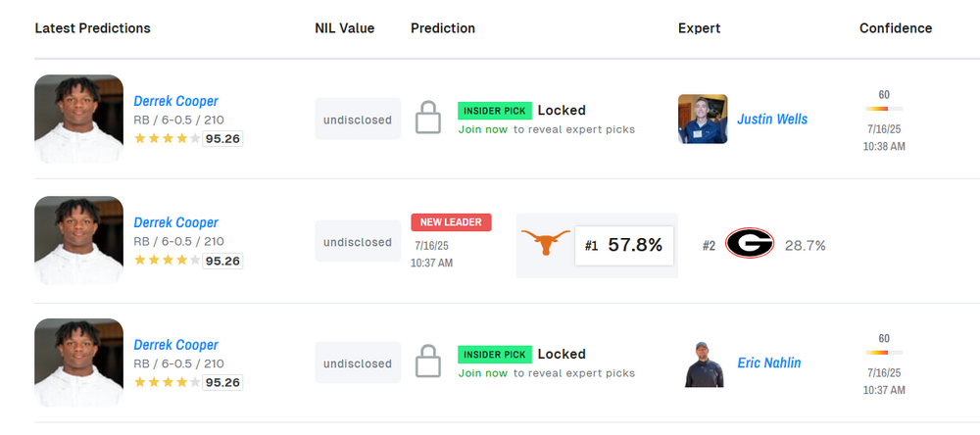This screenshot has width=980, height=435.
Task: Click Join now link in Eric Nahlin row
Action: [x=483, y=373]
